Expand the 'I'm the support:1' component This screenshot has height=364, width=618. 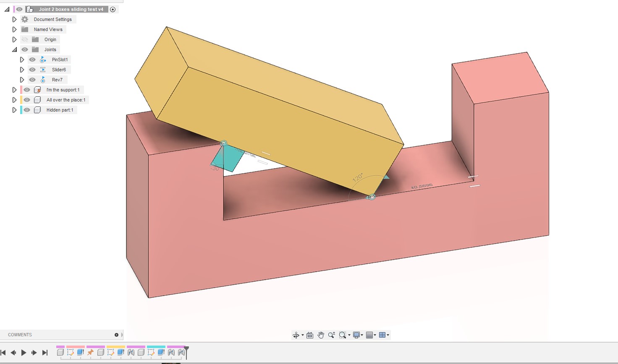(x=14, y=90)
